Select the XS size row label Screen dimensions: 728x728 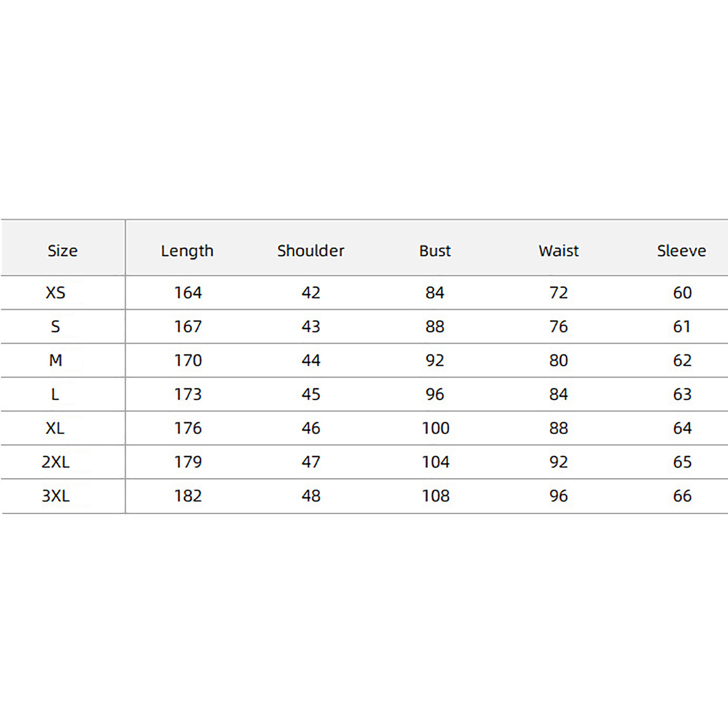click(x=56, y=293)
